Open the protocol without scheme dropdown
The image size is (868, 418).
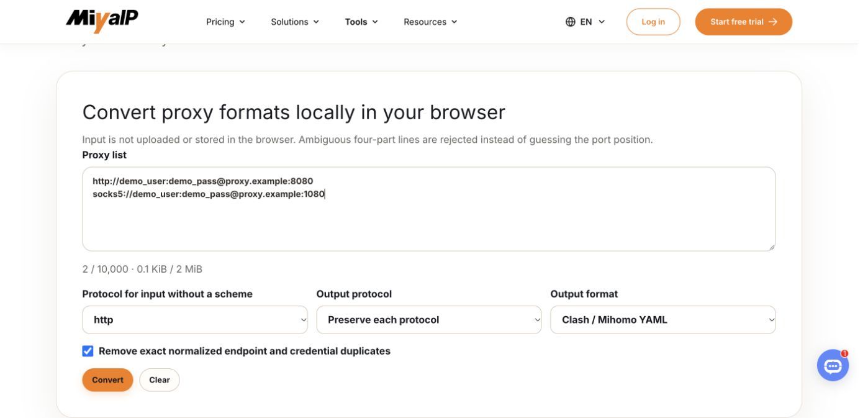point(195,320)
